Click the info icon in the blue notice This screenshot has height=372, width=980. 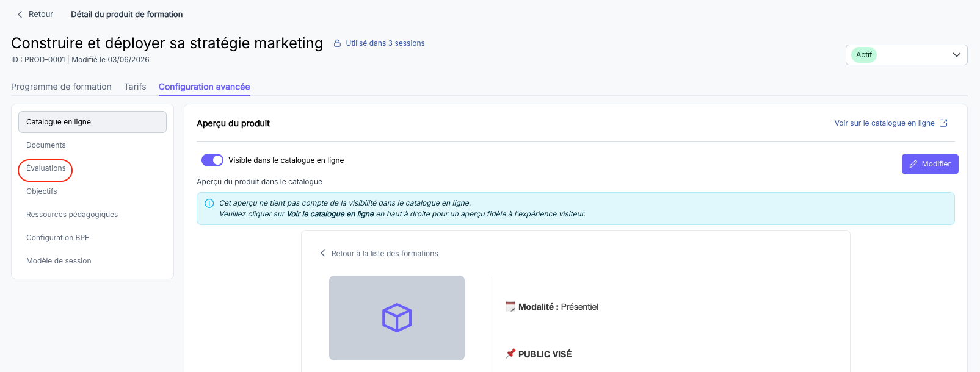[209, 203]
